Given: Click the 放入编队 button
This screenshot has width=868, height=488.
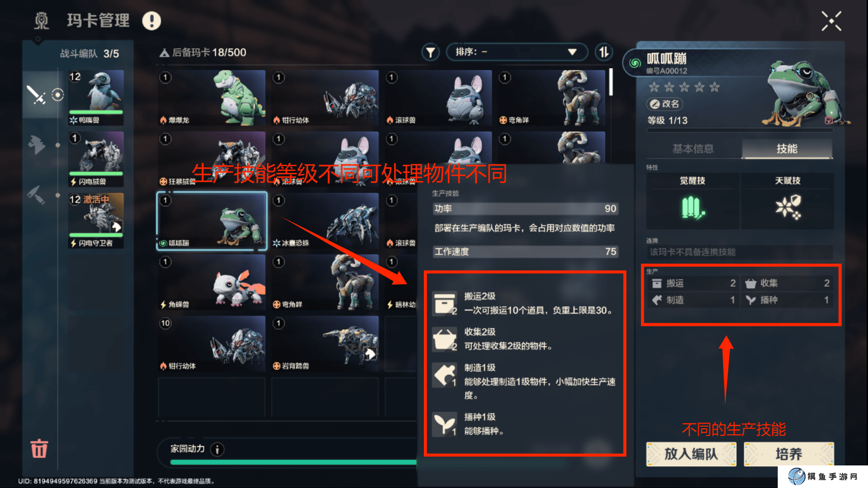Looking at the screenshot, I should pyautogui.click(x=691, y=454).
